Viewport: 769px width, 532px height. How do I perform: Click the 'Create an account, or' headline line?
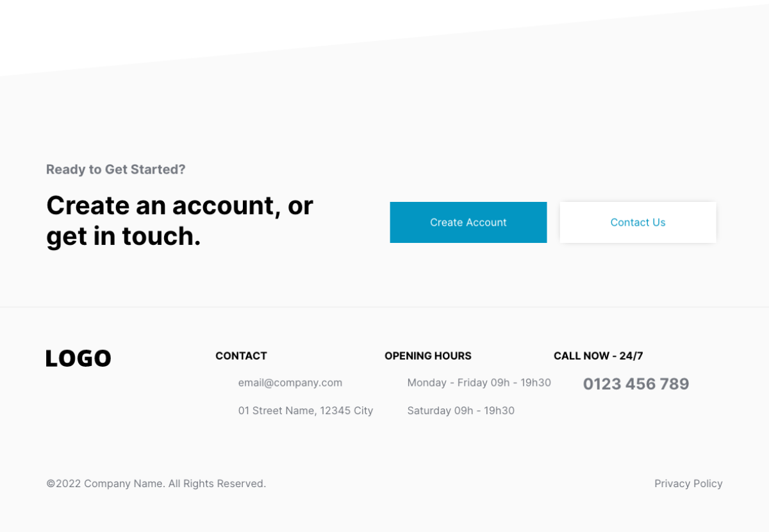pyautogui.click(x=180, y=205)
